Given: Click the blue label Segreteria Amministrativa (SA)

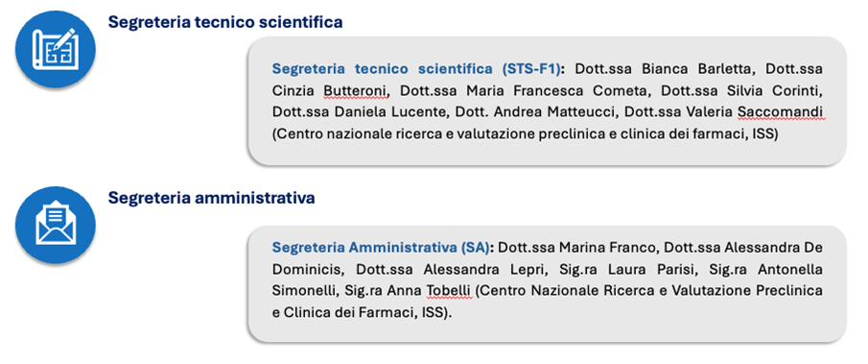Looking at the screenshot, I should (x=381, y=247).
